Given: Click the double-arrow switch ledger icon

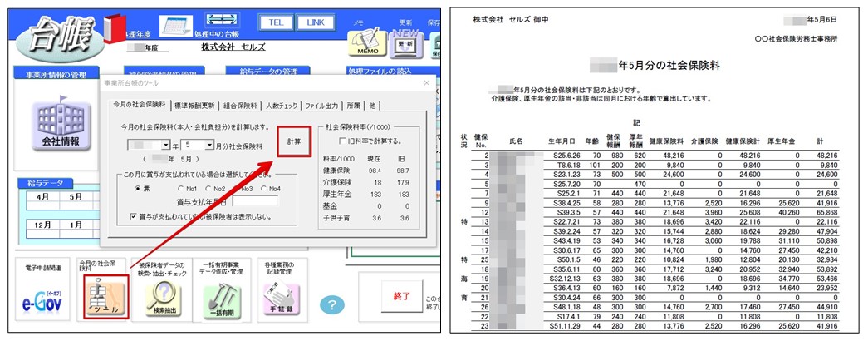Looking at the screenshot, I should coord(222,19).
